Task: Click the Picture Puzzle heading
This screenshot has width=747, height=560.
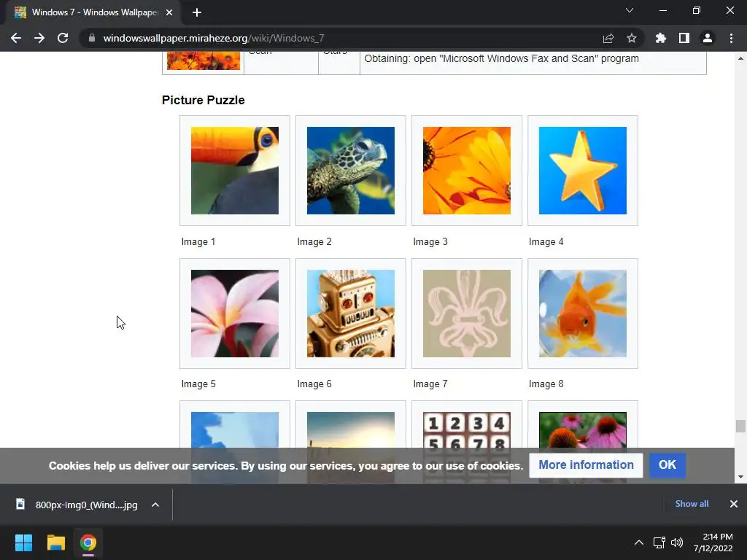Action: [x=204, y=100]
